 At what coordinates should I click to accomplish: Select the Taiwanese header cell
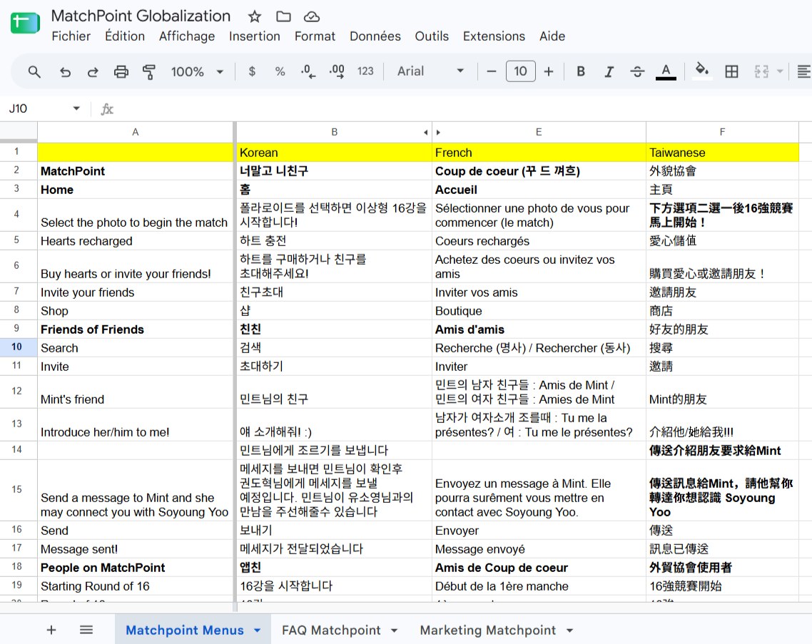click(x=722, y=153)
